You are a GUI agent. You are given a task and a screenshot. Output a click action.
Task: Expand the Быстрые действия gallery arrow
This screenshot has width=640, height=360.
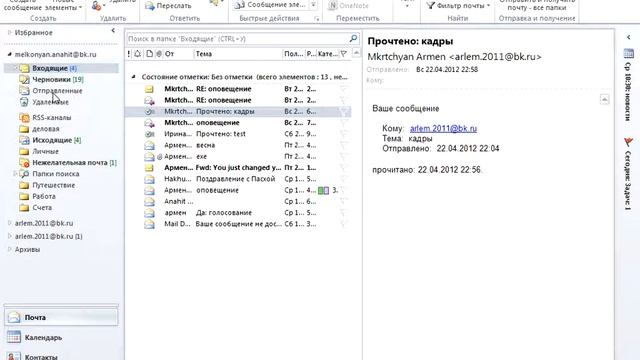(313, 5)
